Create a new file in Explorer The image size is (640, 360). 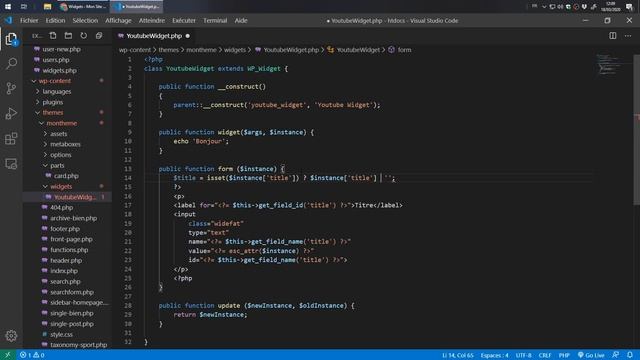click(x=53, y=36)
